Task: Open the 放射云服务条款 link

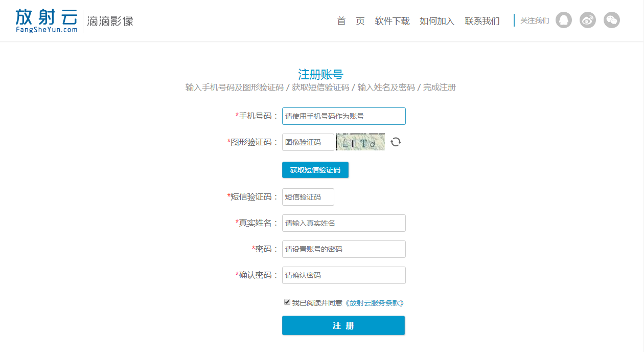Action: coord(375,303)
